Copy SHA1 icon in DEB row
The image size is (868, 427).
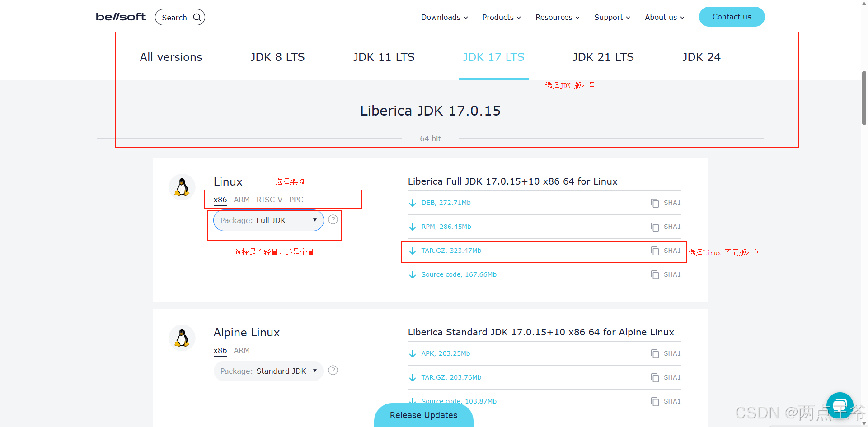655,203
